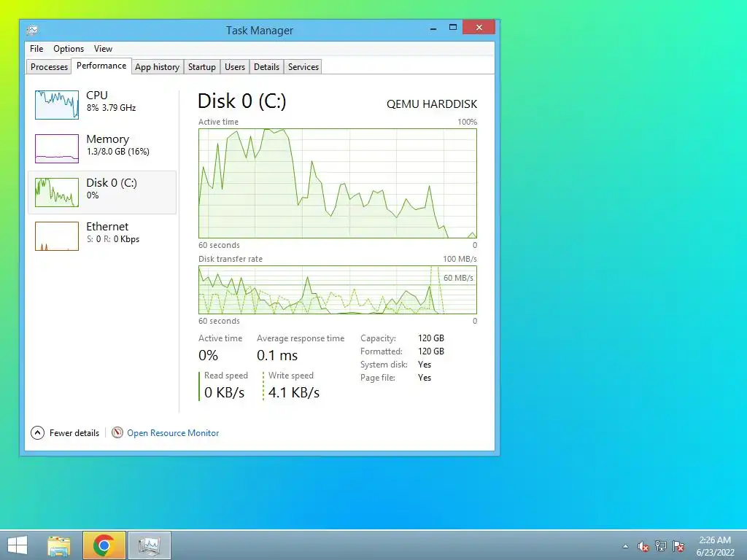The height and width of the screenshot is (560, 747).
Task: Click the 0.1 ms average response value
Action: (x=277, y=355)
